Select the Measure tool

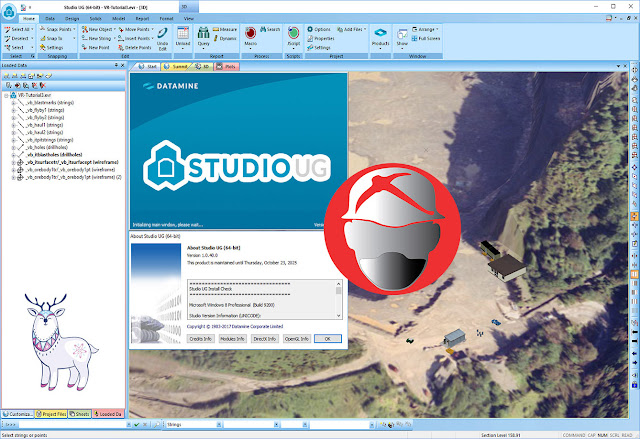tap(225, 29)
